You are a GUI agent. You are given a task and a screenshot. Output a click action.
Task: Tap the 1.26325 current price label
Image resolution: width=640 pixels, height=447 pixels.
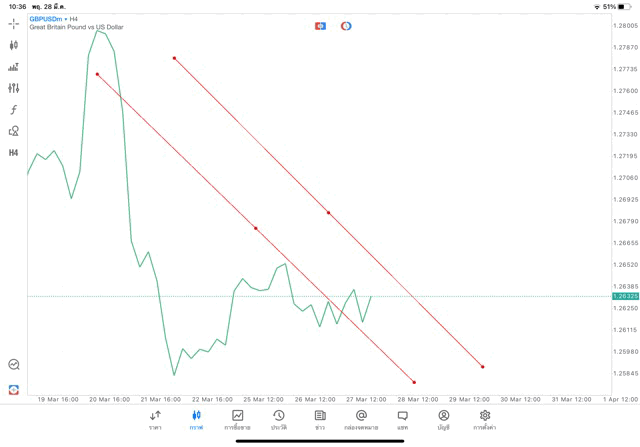coord(627,296)
